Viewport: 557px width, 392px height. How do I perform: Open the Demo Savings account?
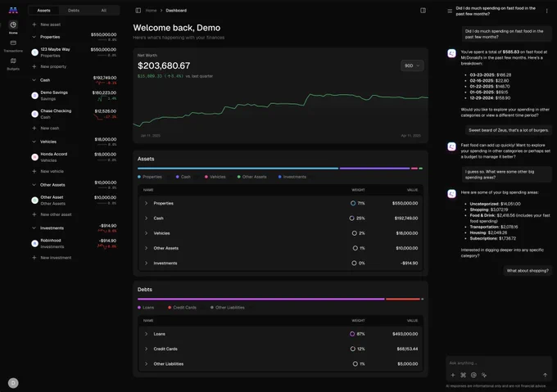pyautogui.click(x=74, y=96)
